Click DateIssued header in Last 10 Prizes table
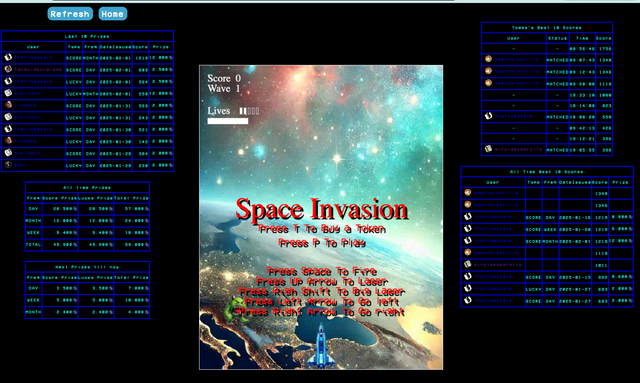The width and height of the screenshot is (640, 383). tap(116, 47)
